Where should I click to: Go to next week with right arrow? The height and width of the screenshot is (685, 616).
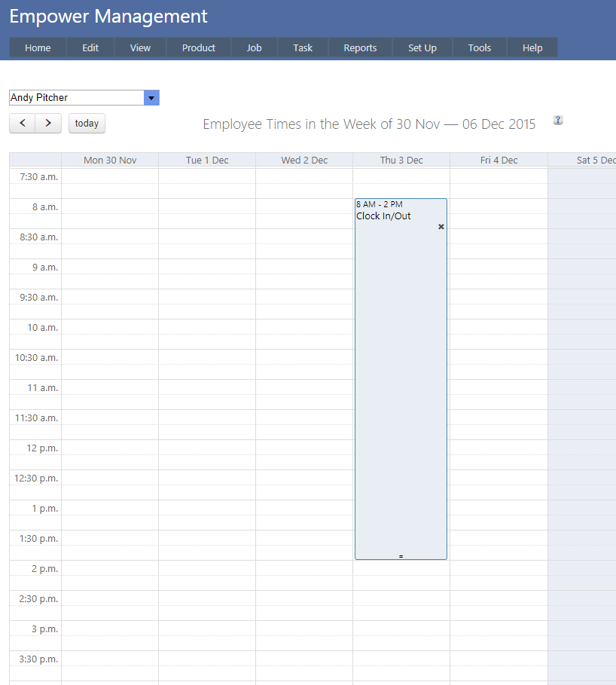pyautogui.click(x=48, y=123)
